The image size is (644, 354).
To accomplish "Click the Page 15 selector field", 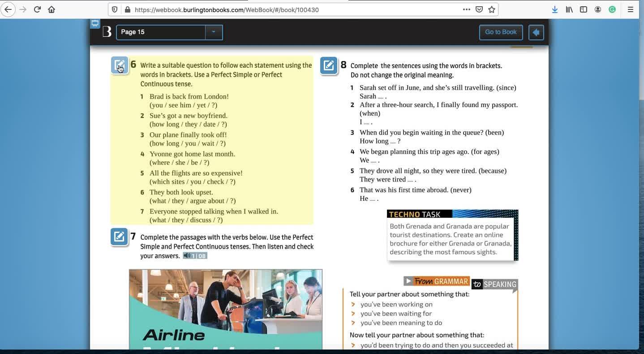I will coord(161,32).
